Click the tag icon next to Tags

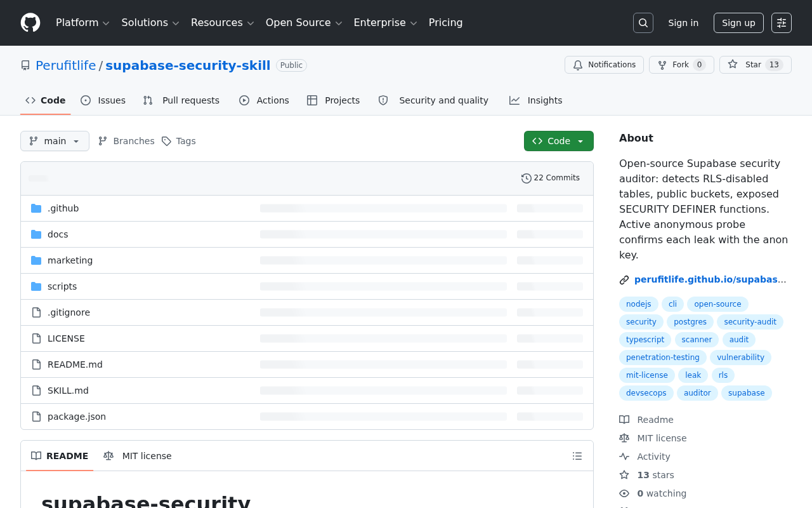click(166, 141)
